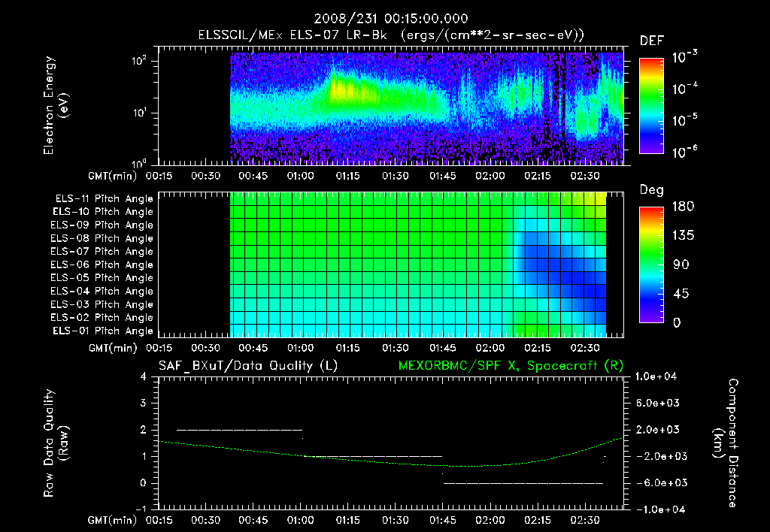This screenshot has width=770, height=532.
Task: Click the data quality line at level 2
Action: [240, 430]
